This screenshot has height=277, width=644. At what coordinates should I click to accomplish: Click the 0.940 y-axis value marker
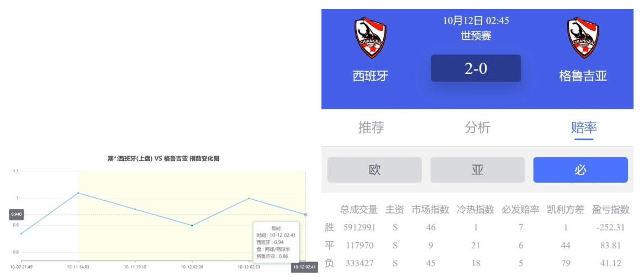pyautogui.click(x=17, y=214)
